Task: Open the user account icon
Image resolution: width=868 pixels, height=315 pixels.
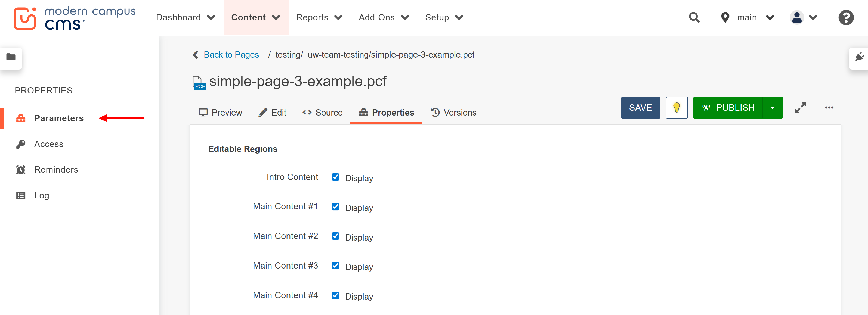Action: 796,17
